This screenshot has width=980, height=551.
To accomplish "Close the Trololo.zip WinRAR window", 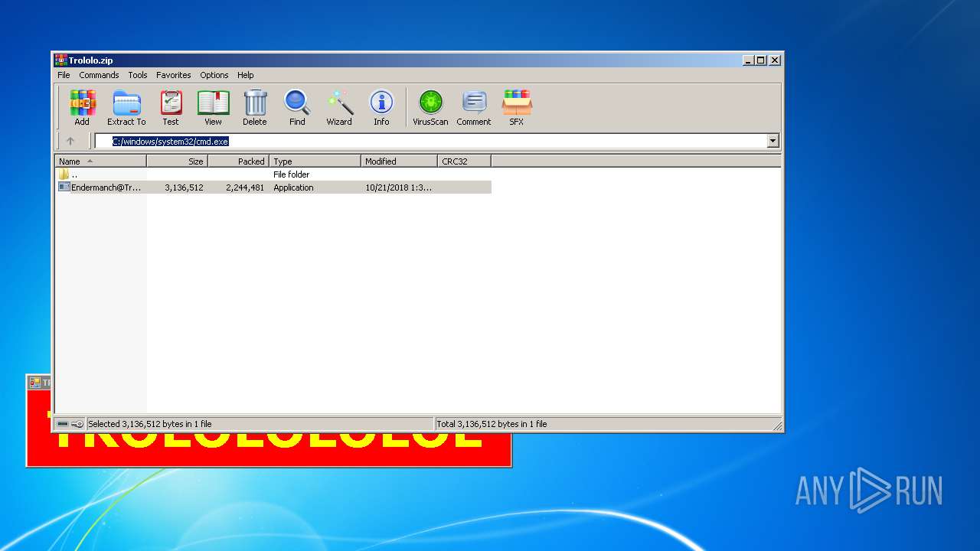I will pyautogui.click(x=775, y=60).
